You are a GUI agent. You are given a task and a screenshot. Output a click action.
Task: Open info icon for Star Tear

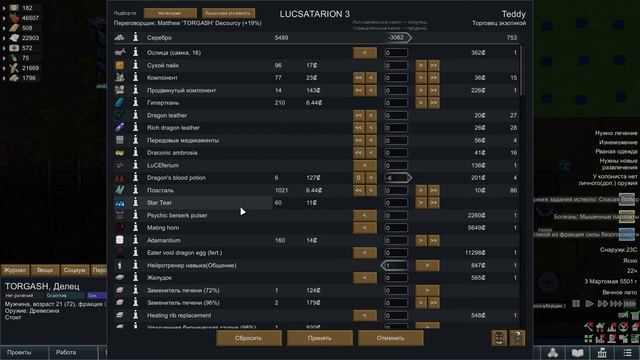coord(136,203)
